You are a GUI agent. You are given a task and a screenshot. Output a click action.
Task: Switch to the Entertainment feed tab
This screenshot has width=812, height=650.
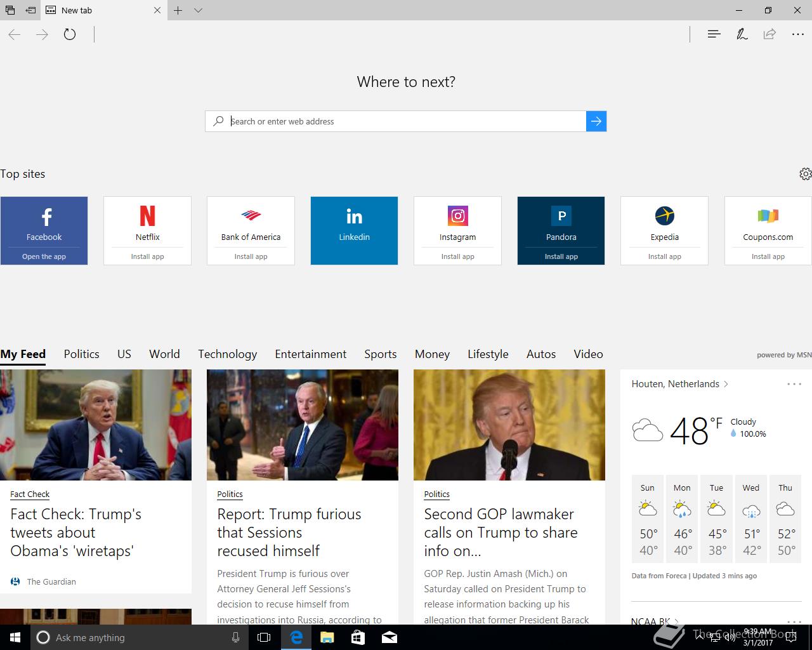pos(311,354)
